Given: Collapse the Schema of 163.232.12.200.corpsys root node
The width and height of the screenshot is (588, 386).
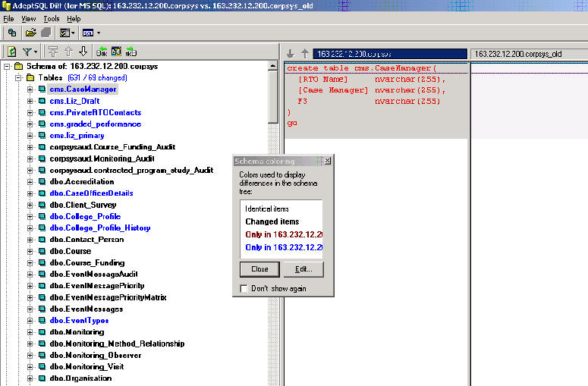Looking at the screenshot, I should 7,67.
